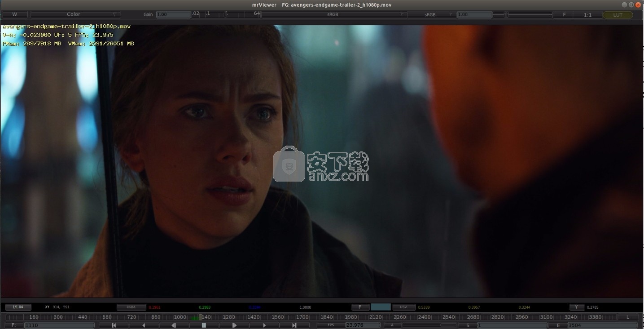Adjust the gamma slider
Viewport: 644px width, 329px height.
pyautogui.click(x=522, y=14)
